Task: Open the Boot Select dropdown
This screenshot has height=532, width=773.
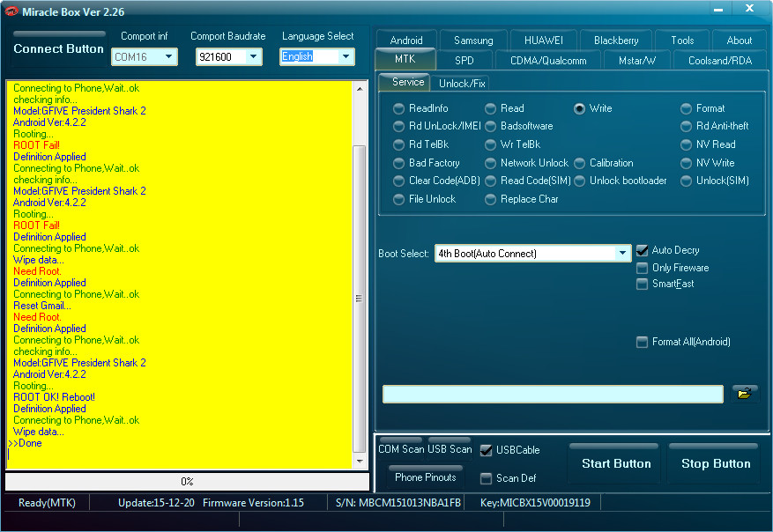Action: 532,254
